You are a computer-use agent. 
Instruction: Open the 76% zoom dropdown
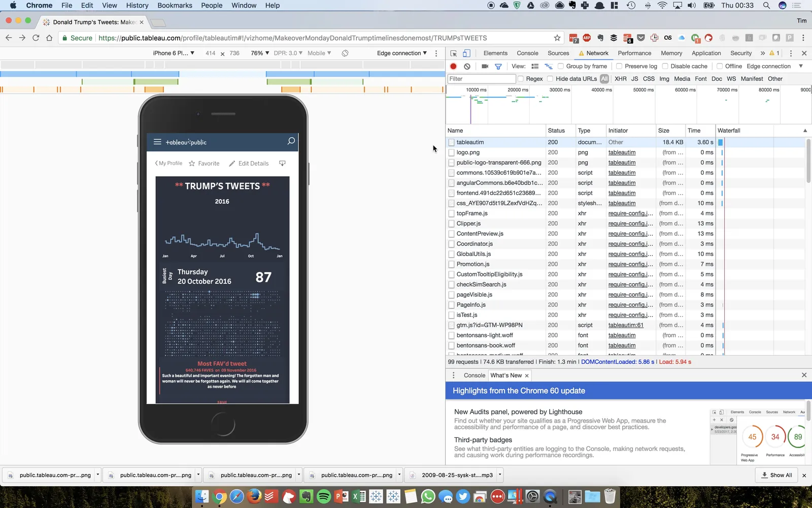pyautogui.click(x=260, y=53)
